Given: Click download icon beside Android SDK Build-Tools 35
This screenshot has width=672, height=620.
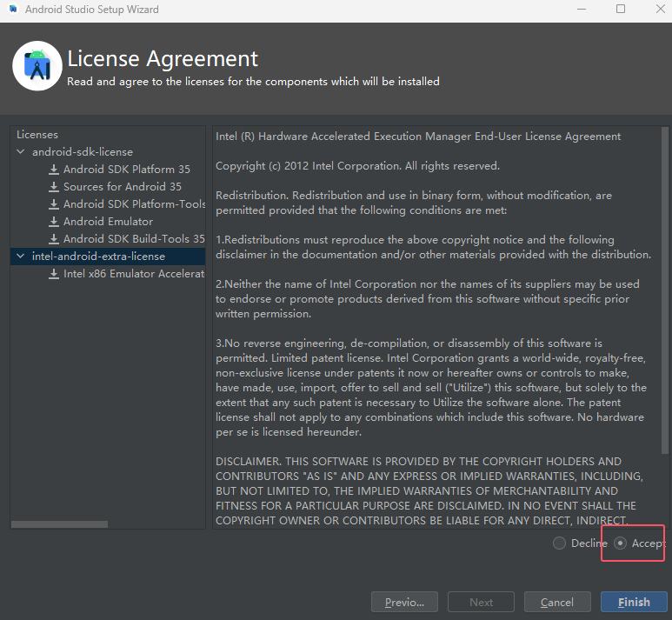Looking at the screenshot, I should click(x=54, y=239).
